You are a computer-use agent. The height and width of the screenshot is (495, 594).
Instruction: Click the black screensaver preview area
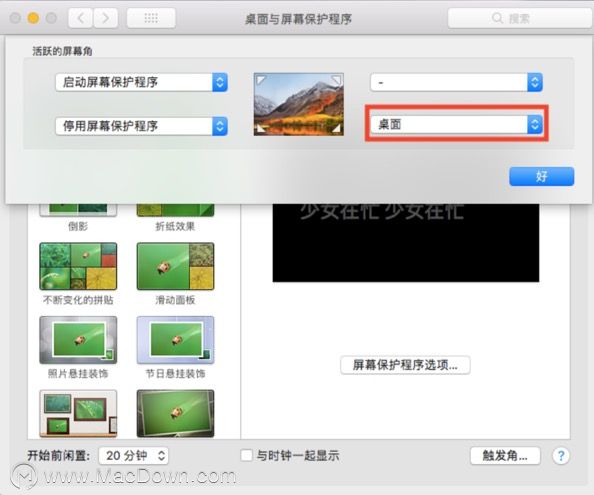click(x=405, y=243)
